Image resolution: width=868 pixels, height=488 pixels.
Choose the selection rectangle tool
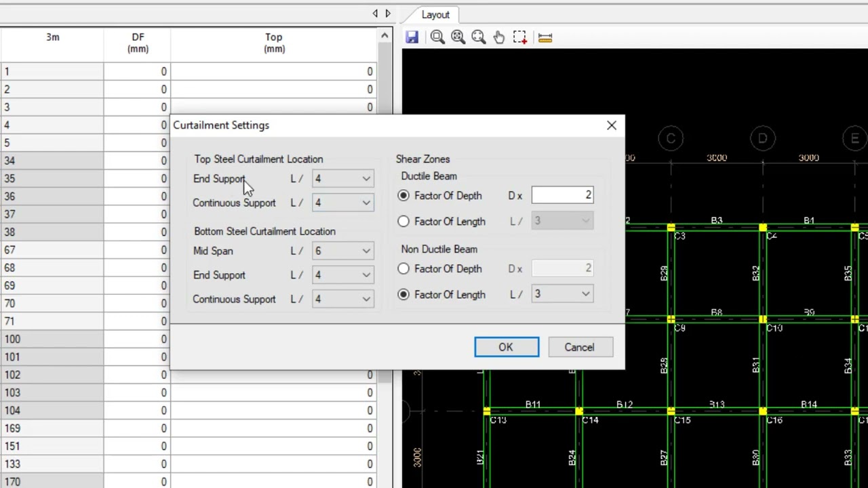520,37
